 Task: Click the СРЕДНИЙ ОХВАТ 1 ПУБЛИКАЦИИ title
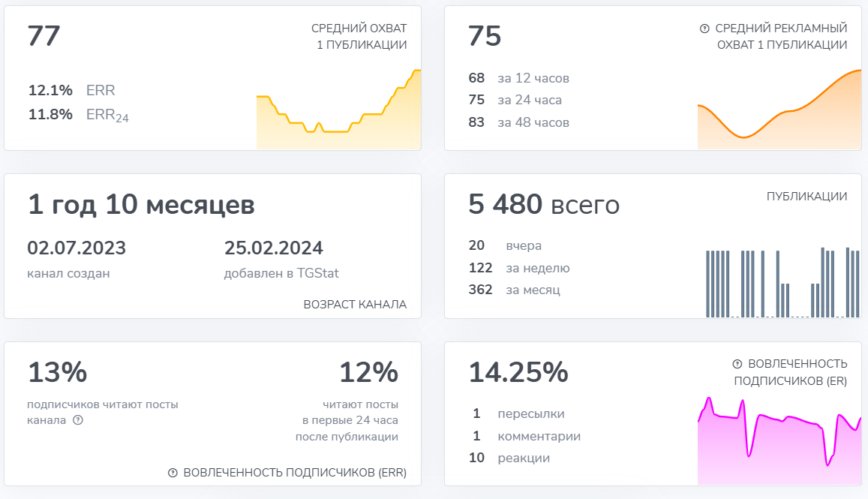tap(359, 37)
